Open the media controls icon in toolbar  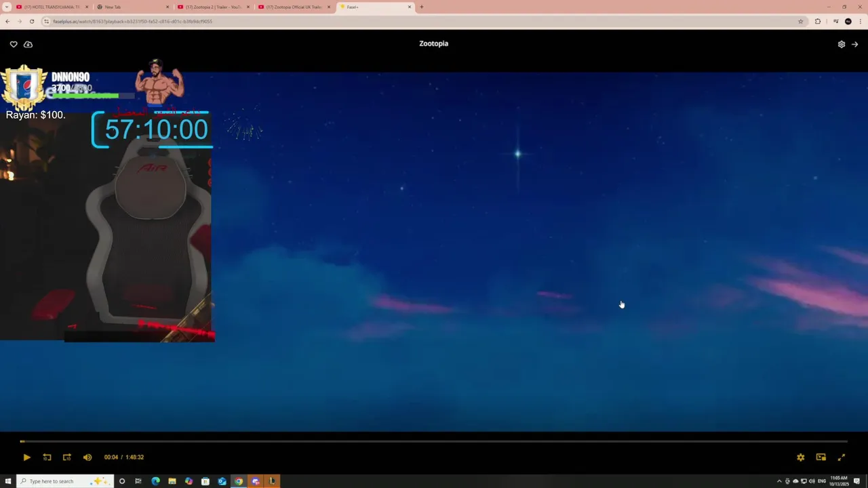(835, 21)
